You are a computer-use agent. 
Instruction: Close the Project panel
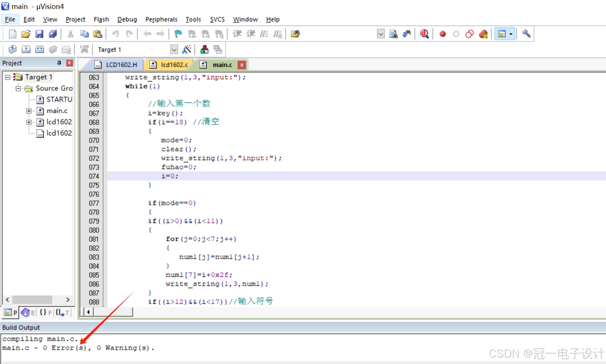point(69,63)
